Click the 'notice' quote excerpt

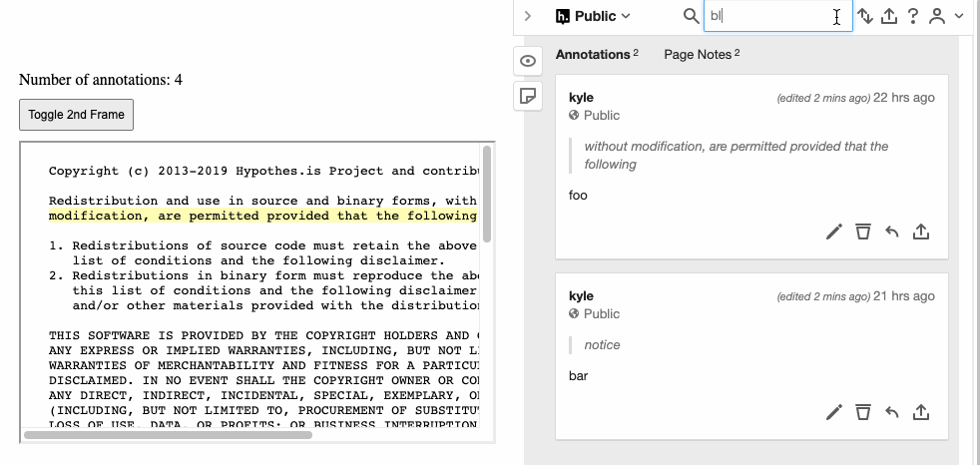(x=602, y=345)
